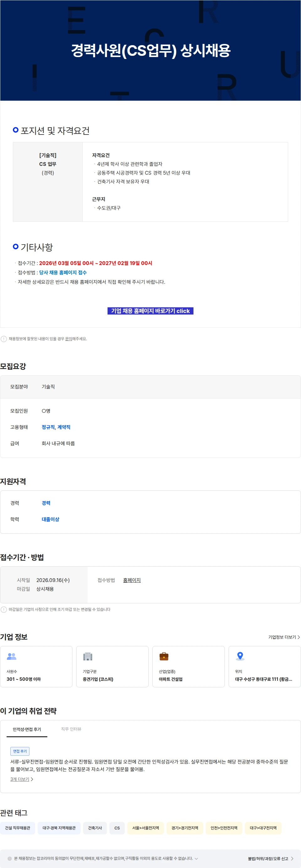Click the employees count people icon
This screenshot has height=868, width=301.
click(x=12, y=656)
